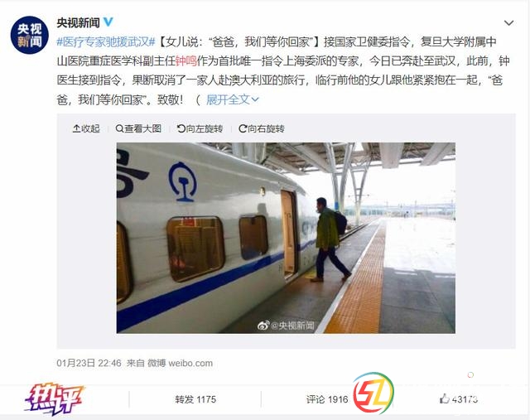This screenshot has height=420, width=530.
Task: View the large image via 查看大图
Action: (138, 128)
